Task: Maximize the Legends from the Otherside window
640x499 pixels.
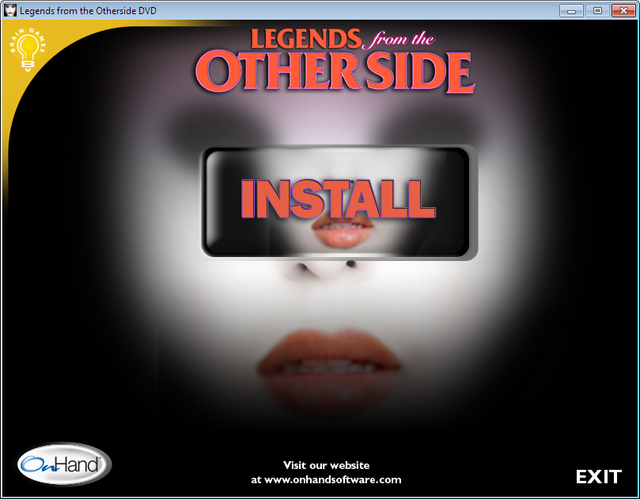Action: click(x=597, y=11)
